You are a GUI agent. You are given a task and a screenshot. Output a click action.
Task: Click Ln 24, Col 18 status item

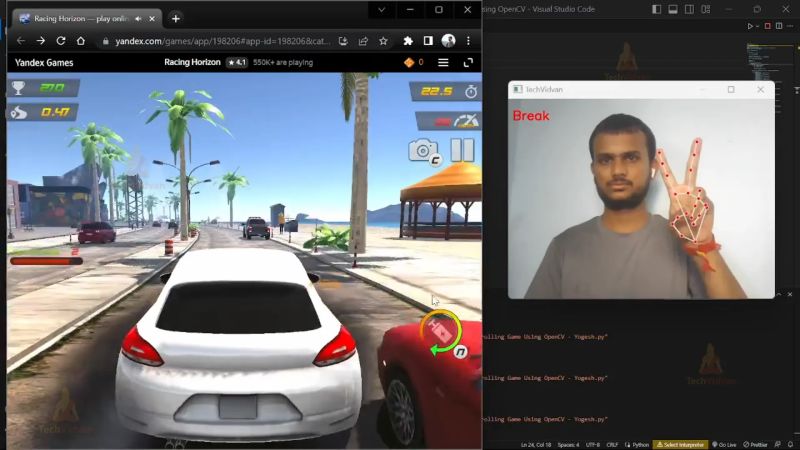pos(536,445)
